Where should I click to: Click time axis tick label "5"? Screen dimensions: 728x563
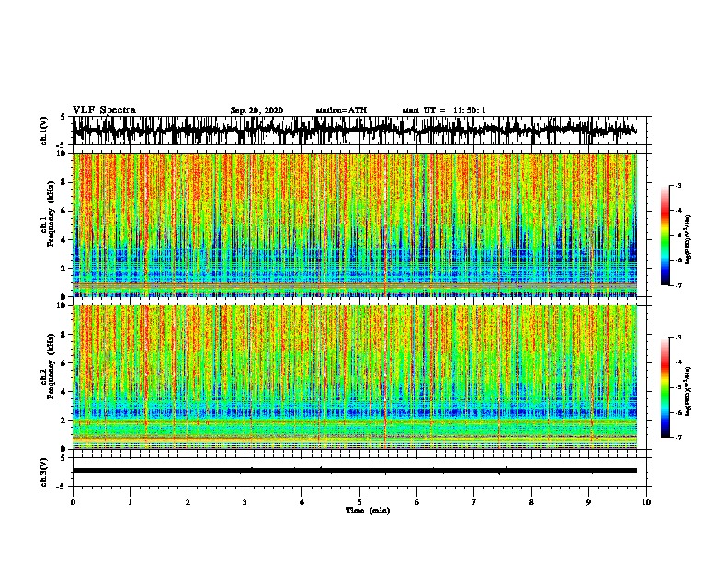point(359,502)
